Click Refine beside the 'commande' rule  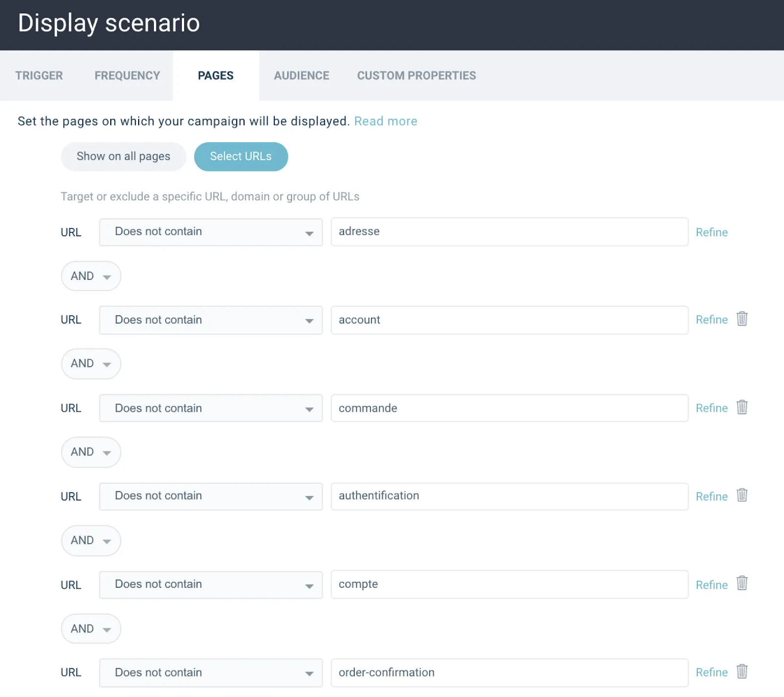click(711, 408)
